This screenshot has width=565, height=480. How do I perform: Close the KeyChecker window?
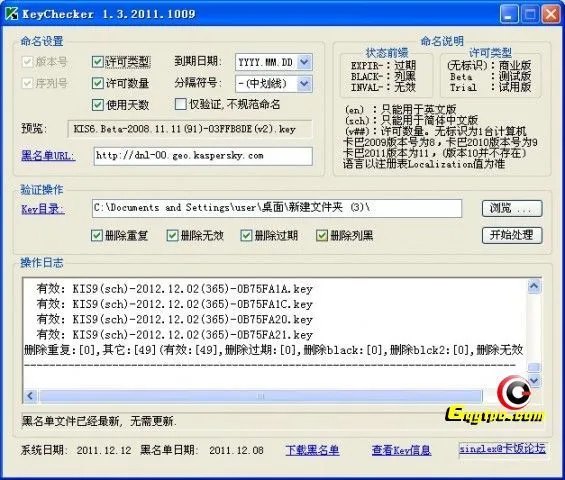[551, 14]
